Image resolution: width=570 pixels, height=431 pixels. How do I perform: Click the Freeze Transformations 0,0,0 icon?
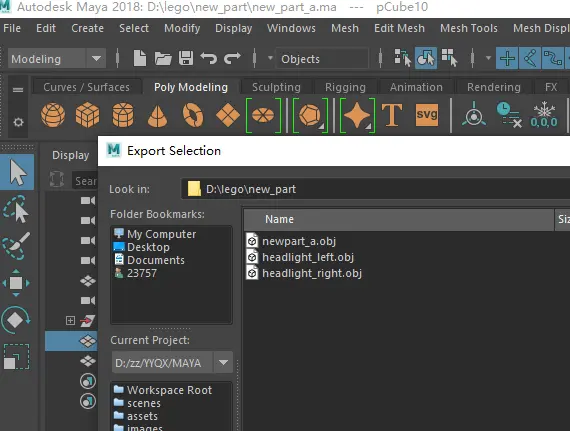[544, 115]
